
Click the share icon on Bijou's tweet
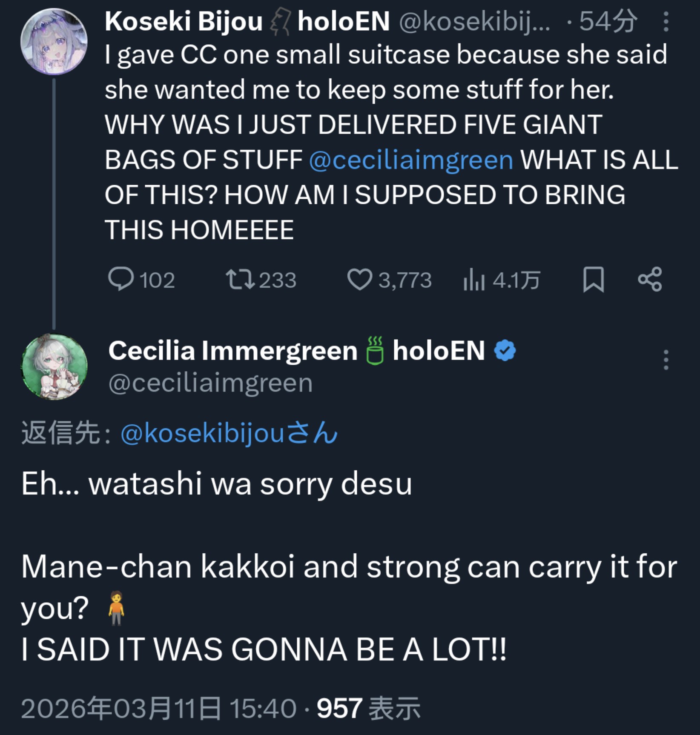point(650,280)
